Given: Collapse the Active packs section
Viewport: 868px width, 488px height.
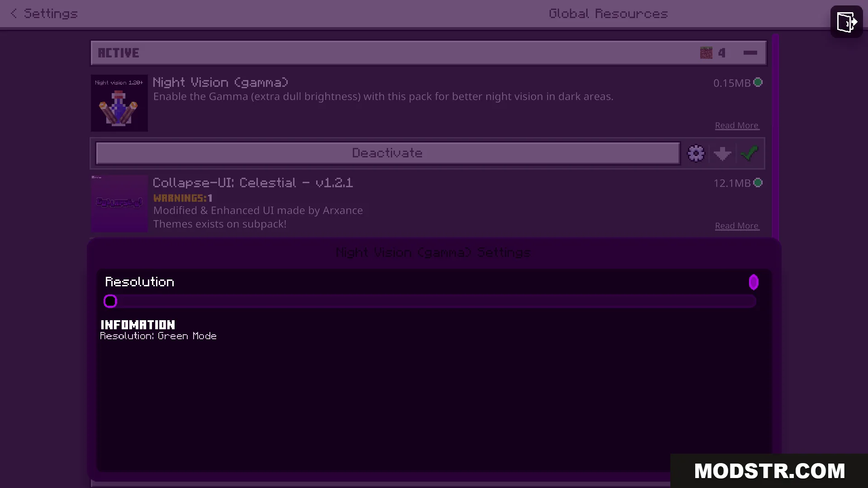Looking at the screenshot, I should (x=750, y=53).
